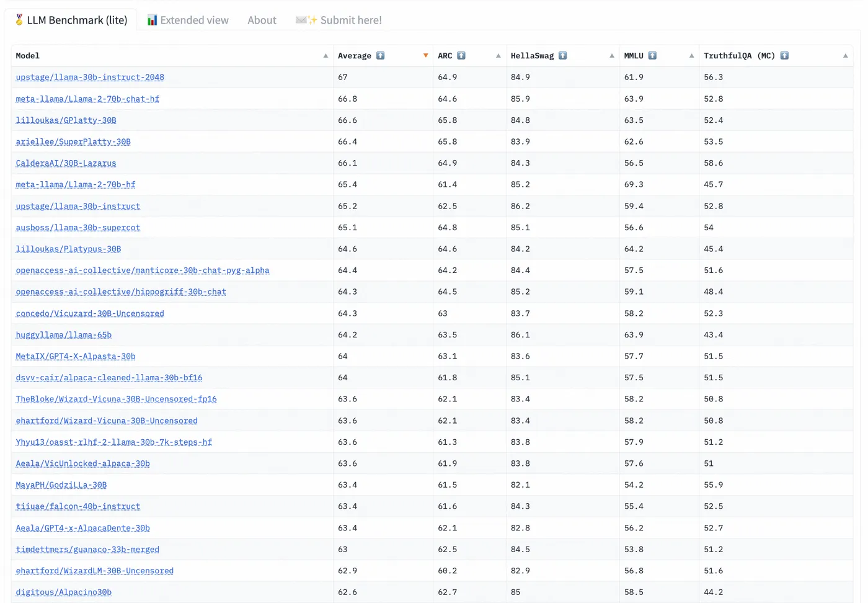Screen dimensions: 868x603
Task: Select MMLU value 69.3 for Llama-2-70b-hf
Action: [634, 185]
